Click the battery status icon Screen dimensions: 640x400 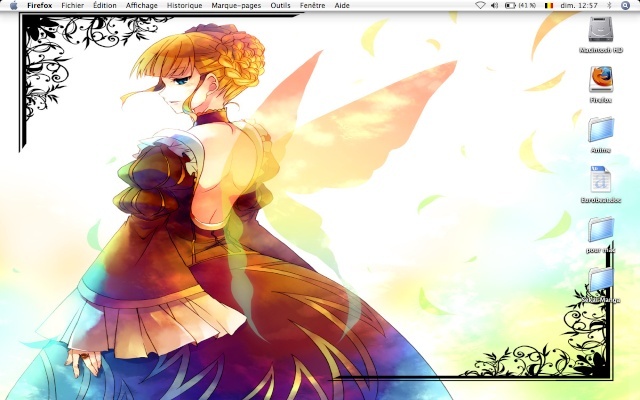coord(510,5)
